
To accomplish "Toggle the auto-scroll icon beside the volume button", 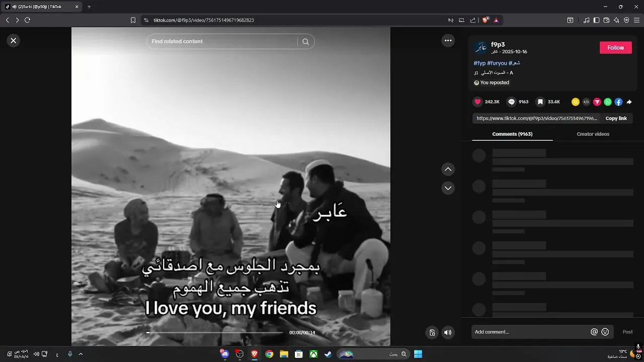I will (432, 332).
